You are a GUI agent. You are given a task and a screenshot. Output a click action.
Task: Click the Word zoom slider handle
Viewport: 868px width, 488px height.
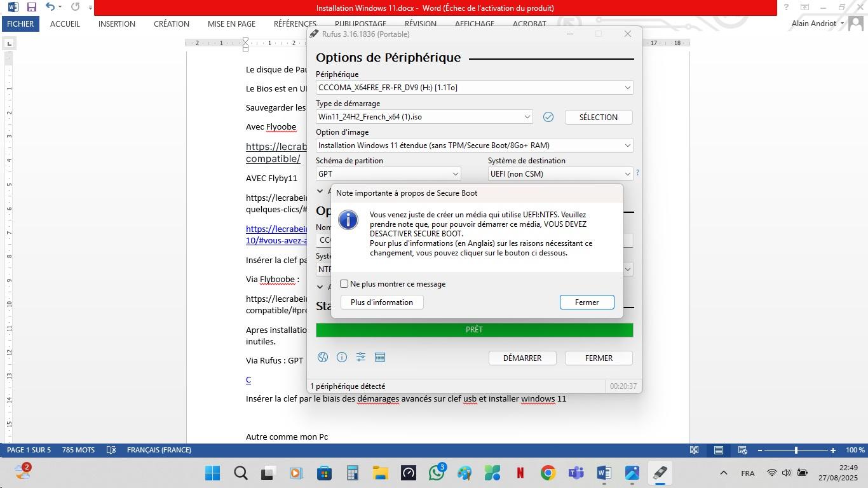click(x=796, y=450)
